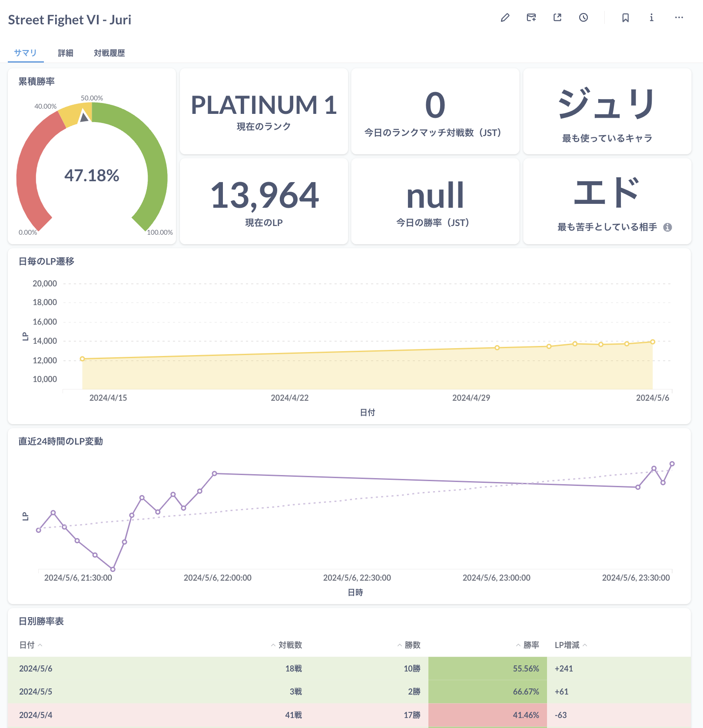Show dashboard info via the i icon
This screenshot has height=728, width=703.
651,18
